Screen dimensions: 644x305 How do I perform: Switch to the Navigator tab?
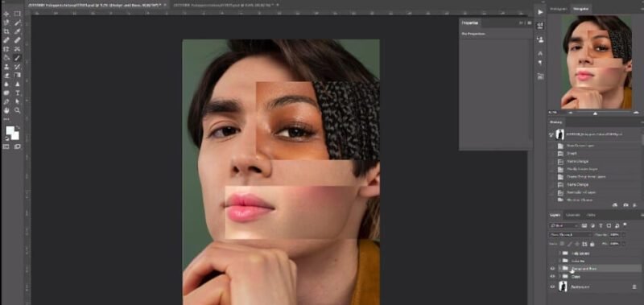[x=580, y=9]
